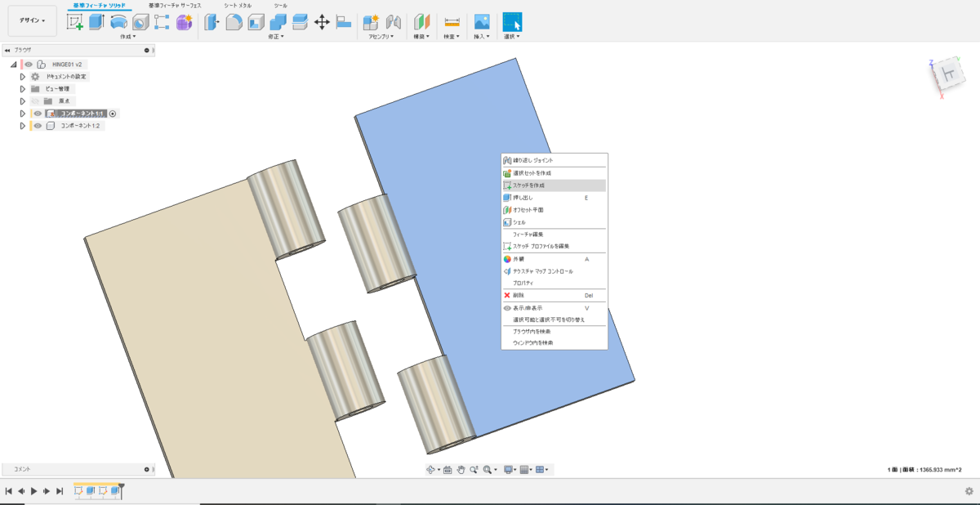980x505 pixels.
Task: Click the Pan hand icon
Action: coord(461,470)
